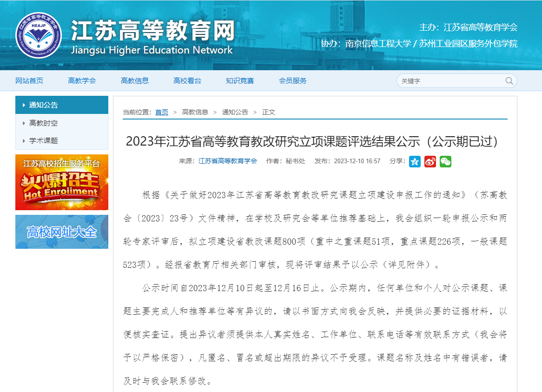Click the HEAJP association logo
Viewport: 542px width, 392px height.
(x=39, y=35)
